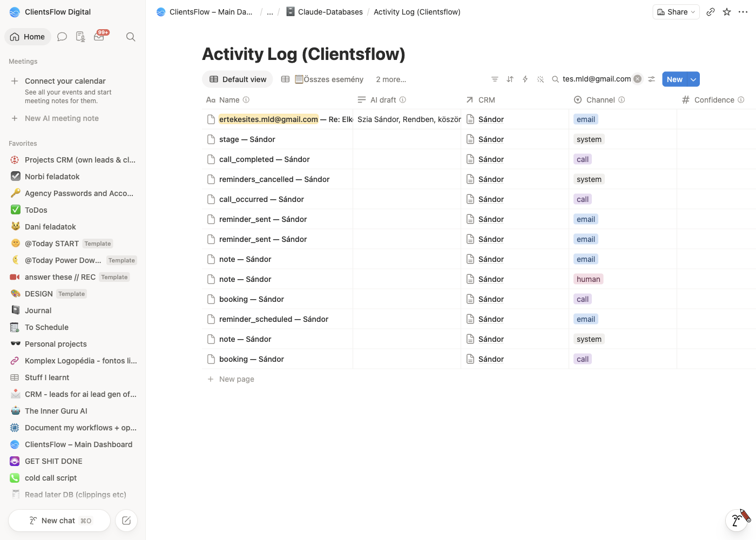Click the GET SHIT DONE purple icon
756x540 pixels.
click(15, 461)
